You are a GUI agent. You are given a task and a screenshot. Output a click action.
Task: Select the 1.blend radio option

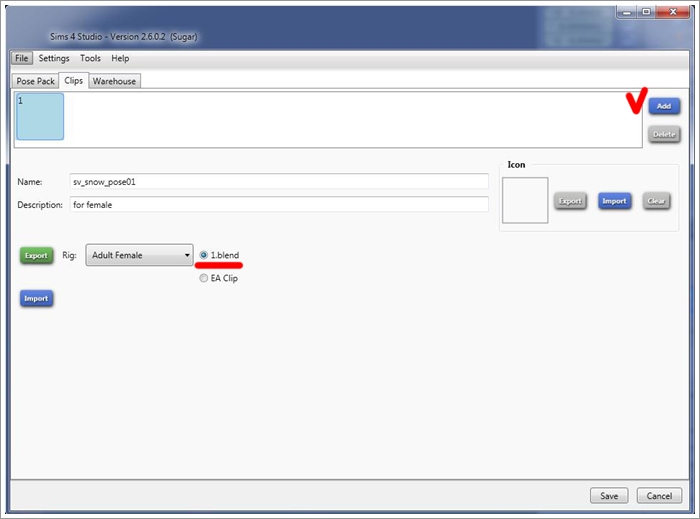tap(204, 255)
